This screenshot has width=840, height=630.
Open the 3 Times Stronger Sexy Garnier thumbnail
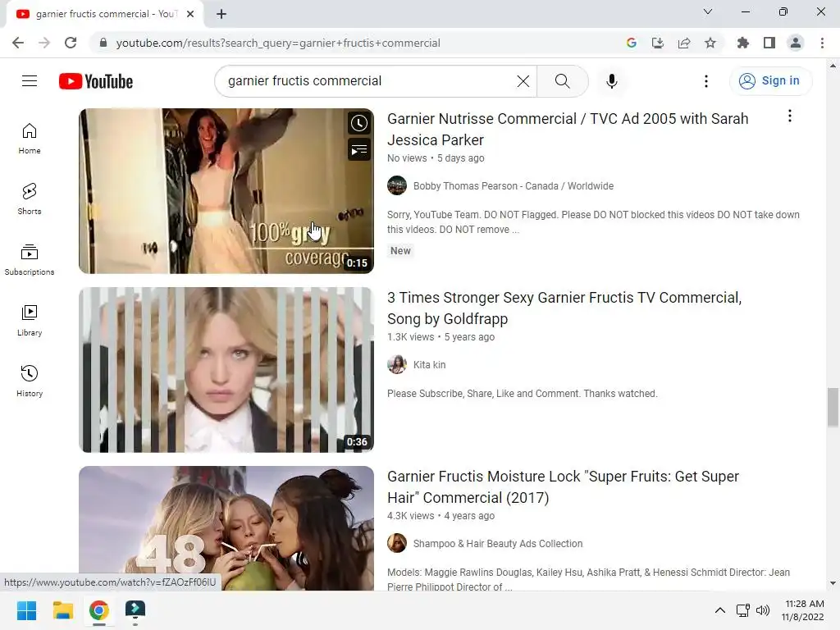tap(226, 370)
